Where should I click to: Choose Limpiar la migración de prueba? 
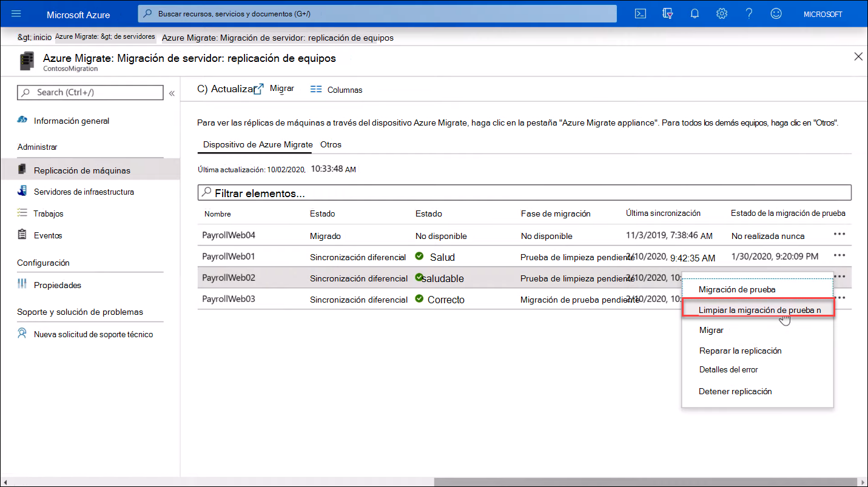[758, 309]
